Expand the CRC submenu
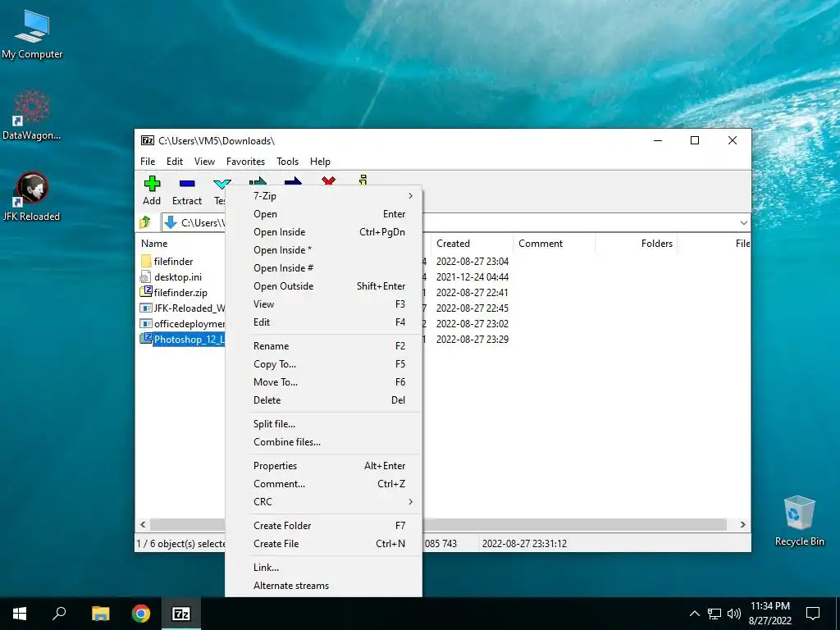The width and height of the screenshot is (840, 630). tap(323, 502)
